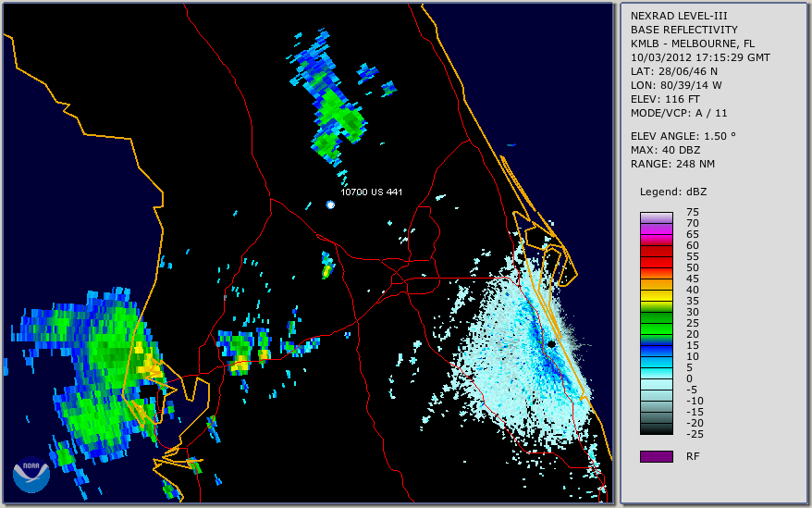Viewport: 812px width, 508px height.
Task: Click the '10/03/2012 17:15:29 GMT' timestamp
Action: coord(700,57)
